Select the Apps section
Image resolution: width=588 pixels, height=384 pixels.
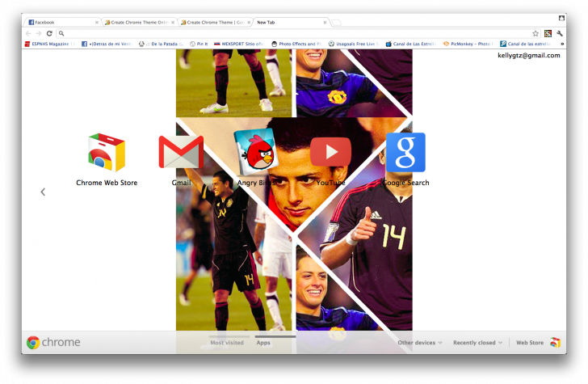click(x=263, y=343)
